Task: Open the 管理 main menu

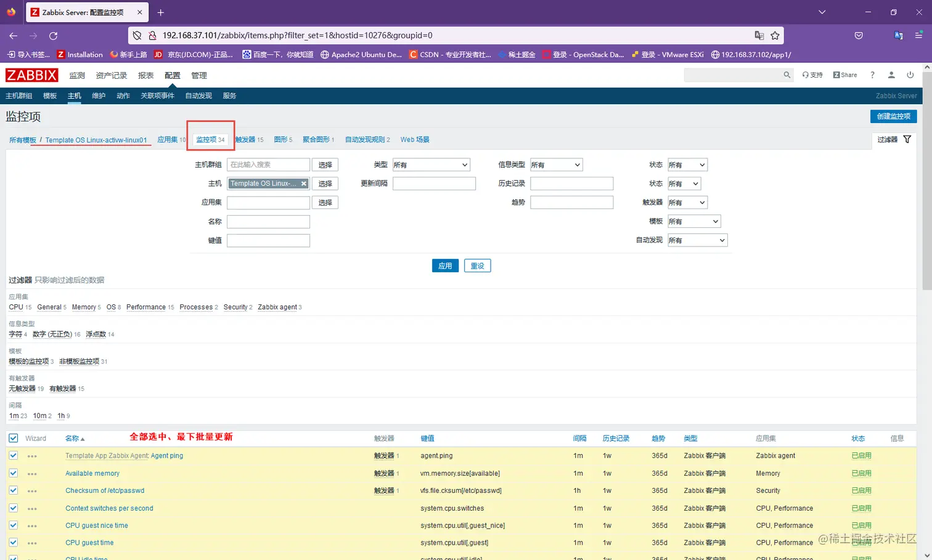Action: [x=199, y=75]
